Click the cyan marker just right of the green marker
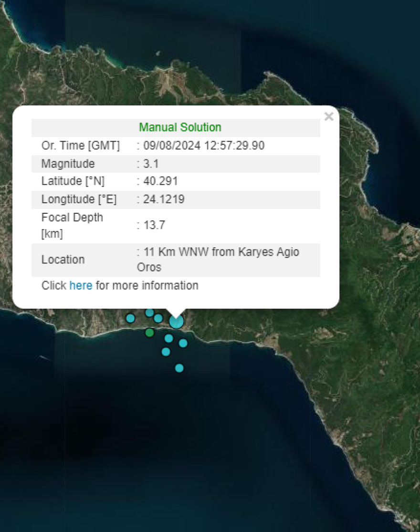 (x=168, y=338)
